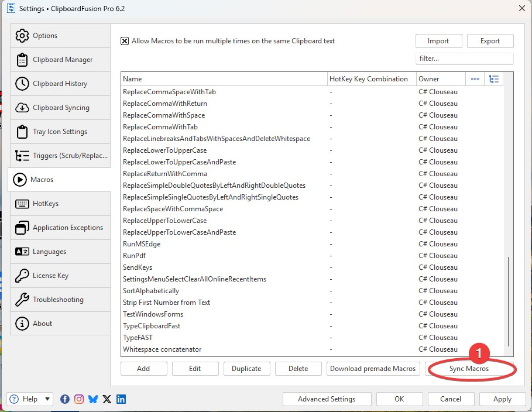This screenshot has width=532, height=412.
Task: Click Download premade Macros button
Action: click(373, 369)
